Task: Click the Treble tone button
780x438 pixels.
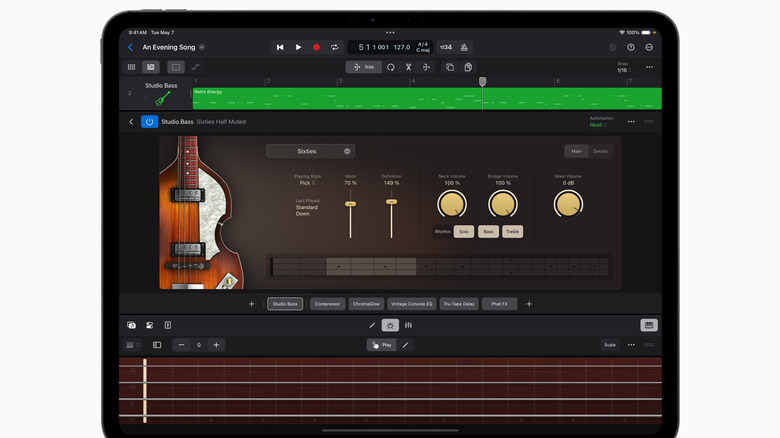Action: click(512, 231)
